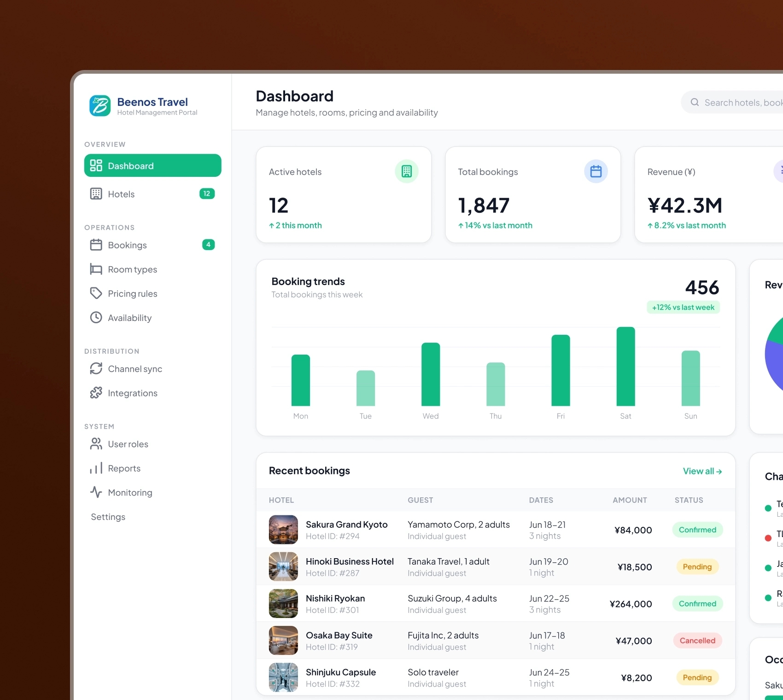The height and width of the screenshot is (700, 783).
Task: Click the Integrations puzzle icon
Action: point(96,393)
